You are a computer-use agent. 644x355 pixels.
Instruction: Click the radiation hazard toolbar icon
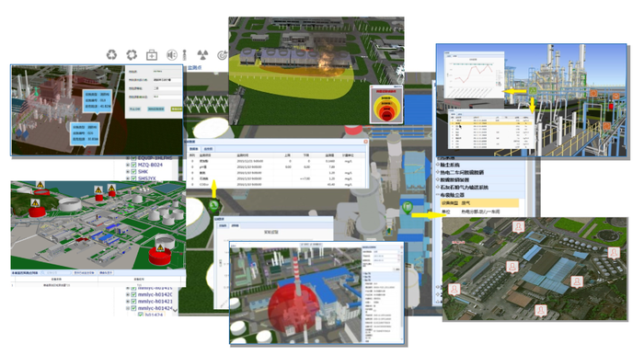[x=202, y=54]
